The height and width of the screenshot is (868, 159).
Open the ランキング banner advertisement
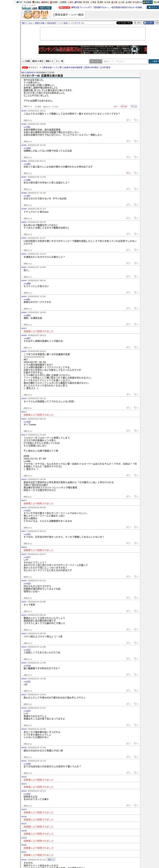pyautogui.click(x=93, y=49)
